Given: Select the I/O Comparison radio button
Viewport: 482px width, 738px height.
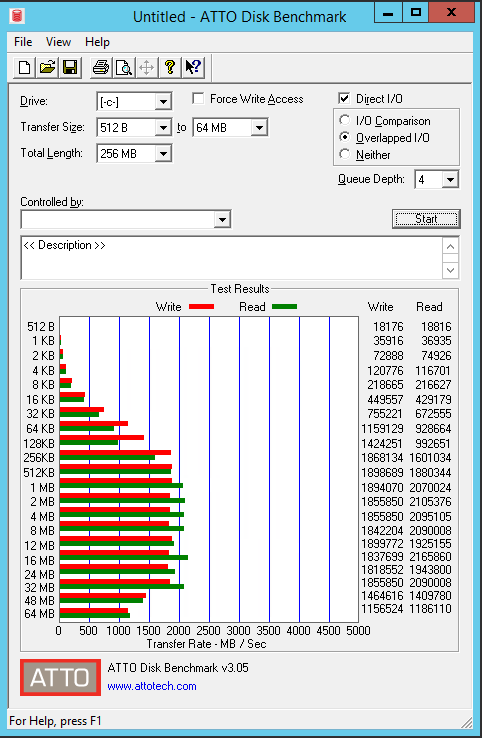Looking at the screenshot, I should point(345,120).
